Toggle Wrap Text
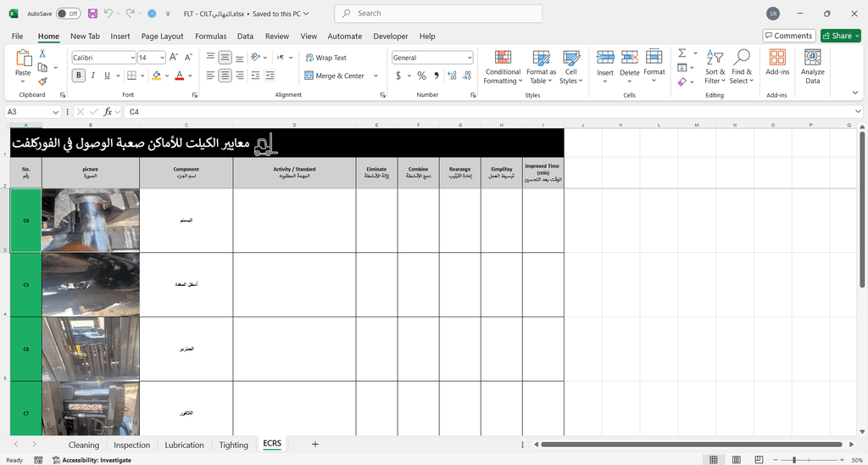The image size is (868, 465). (x=325, y=58)
